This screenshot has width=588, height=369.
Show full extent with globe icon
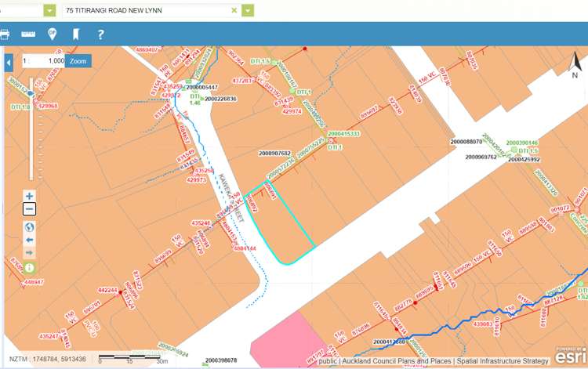(x=29, y=226)
